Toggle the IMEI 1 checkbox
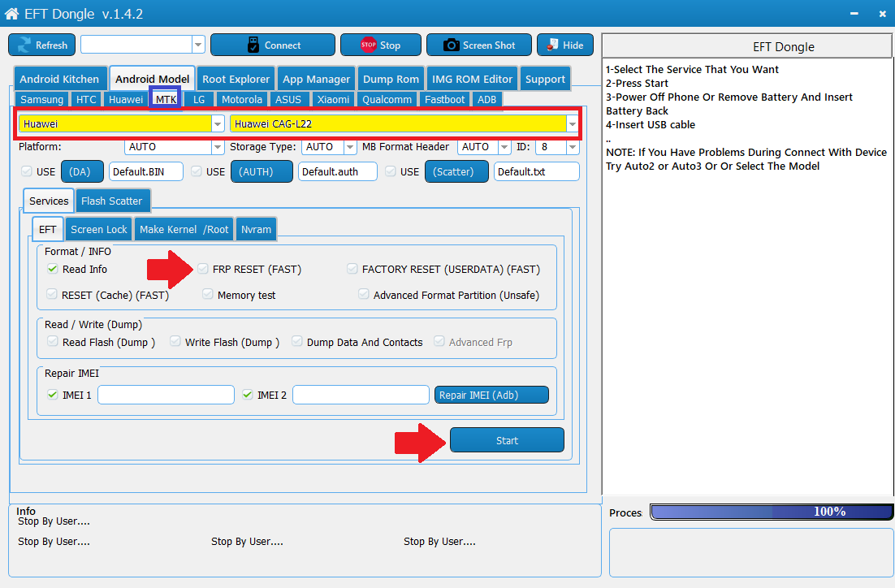Screen dimensions: 895x588 click(x=53, y=395)
